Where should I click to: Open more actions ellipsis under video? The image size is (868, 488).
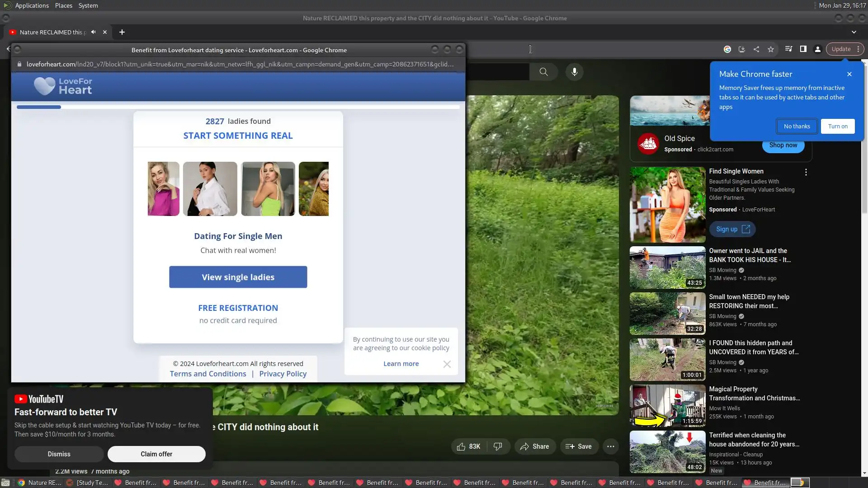click(610, 446)
